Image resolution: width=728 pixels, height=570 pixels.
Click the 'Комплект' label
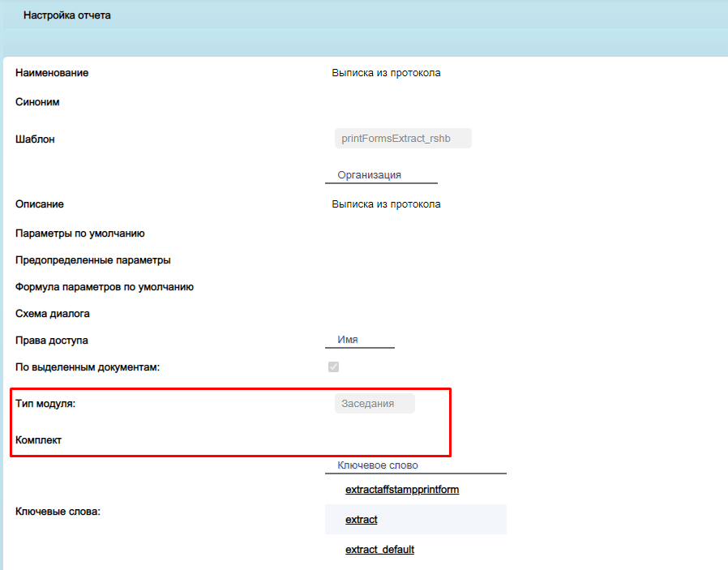click(38, 440)
